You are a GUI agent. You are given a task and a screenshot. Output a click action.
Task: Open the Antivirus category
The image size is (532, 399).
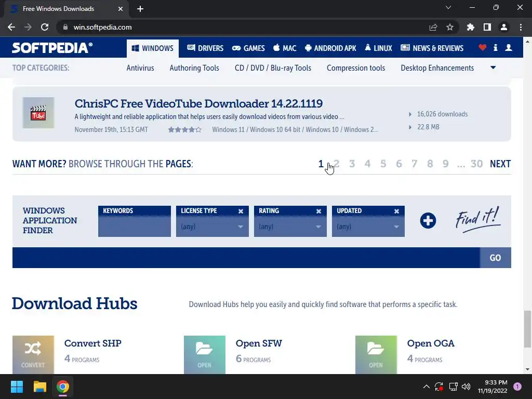click(x=140, y=68)
